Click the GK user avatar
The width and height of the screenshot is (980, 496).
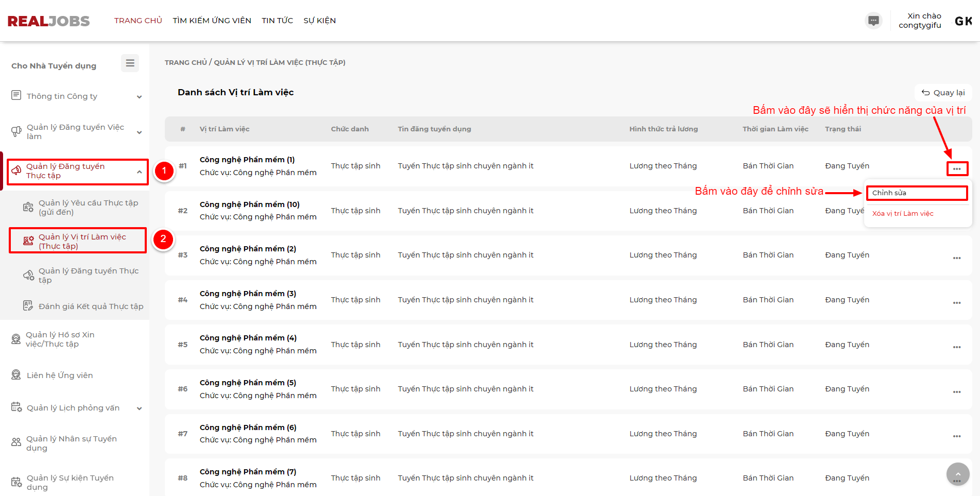click(963, 21)
